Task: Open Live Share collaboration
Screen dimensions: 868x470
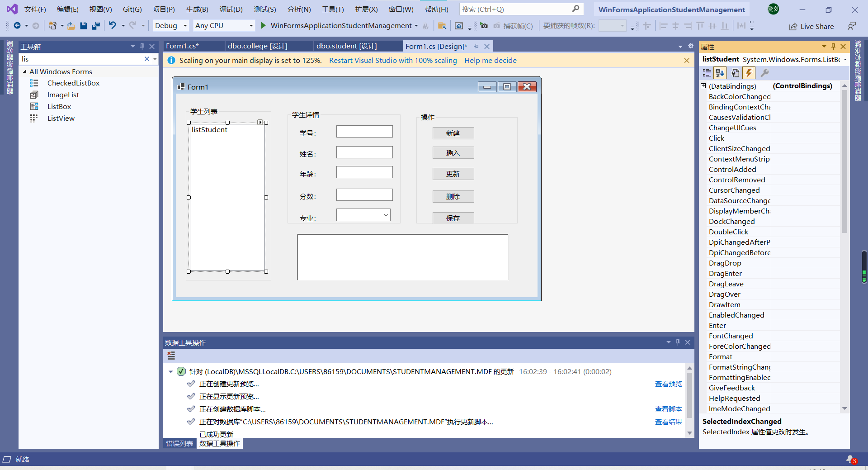Action: tap(811, 26)
